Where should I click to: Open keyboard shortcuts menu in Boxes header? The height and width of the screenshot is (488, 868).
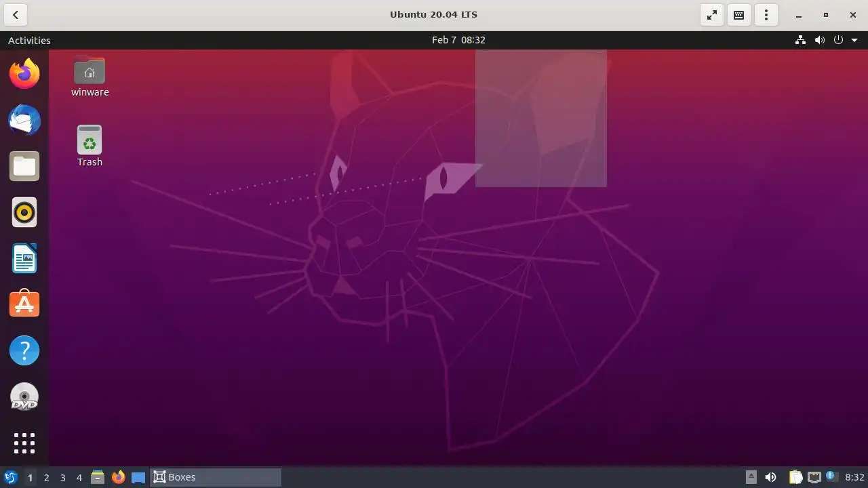click(x=739, y=14)
